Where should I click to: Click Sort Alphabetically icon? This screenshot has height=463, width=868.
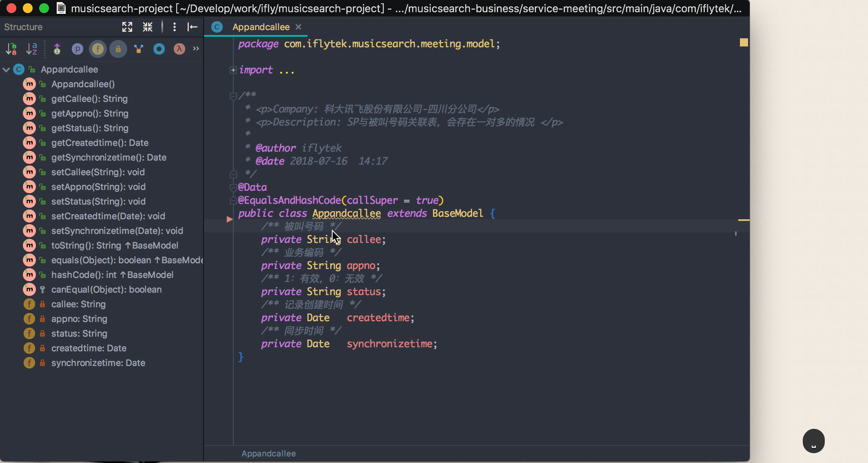tap(31, 49)
